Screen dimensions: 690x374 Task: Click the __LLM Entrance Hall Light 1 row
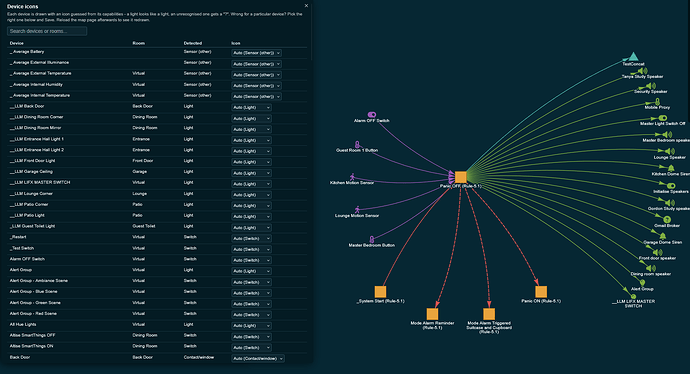coord(157,139)
